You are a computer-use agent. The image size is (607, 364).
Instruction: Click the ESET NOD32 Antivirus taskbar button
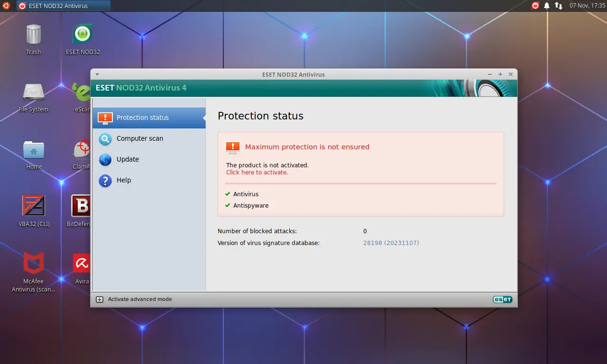click(64, 6)
